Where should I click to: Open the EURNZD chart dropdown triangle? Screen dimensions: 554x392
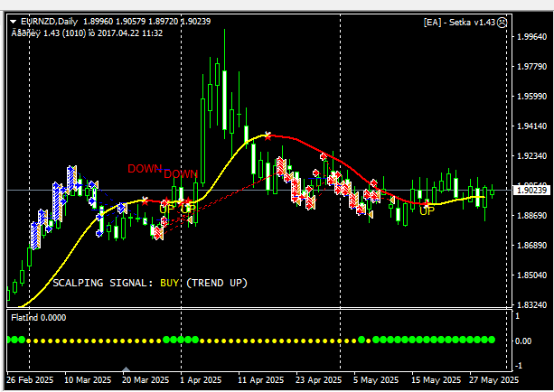(x=13, y=22)
